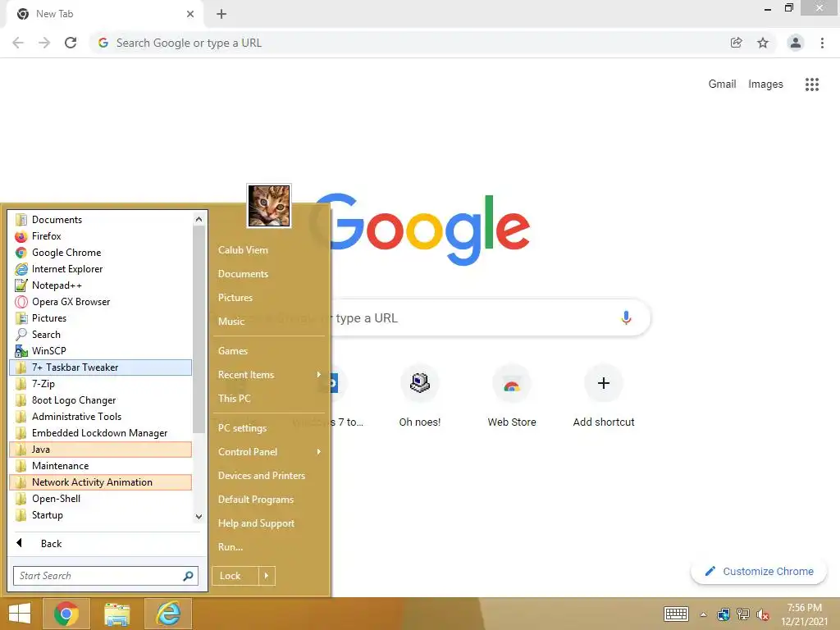Show hidden tray icons arrow
This screenshot has width=840, height=630.
[703, 615]
